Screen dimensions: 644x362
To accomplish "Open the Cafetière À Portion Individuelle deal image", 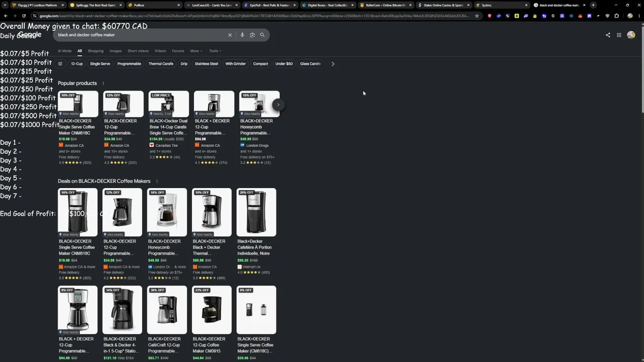I will pyautogui.click(x=257, y=212).
